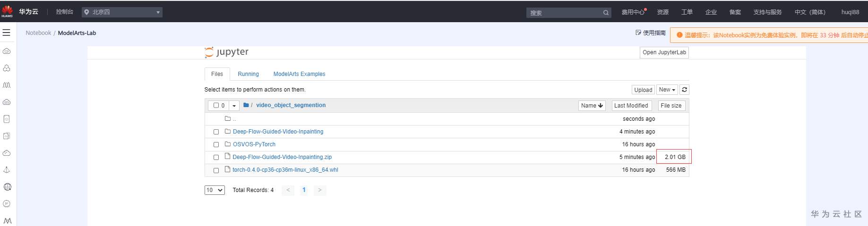This screenshot has width=868, height=226.
Task: Open the 支持与服务 menu
Action: (767, 12)
